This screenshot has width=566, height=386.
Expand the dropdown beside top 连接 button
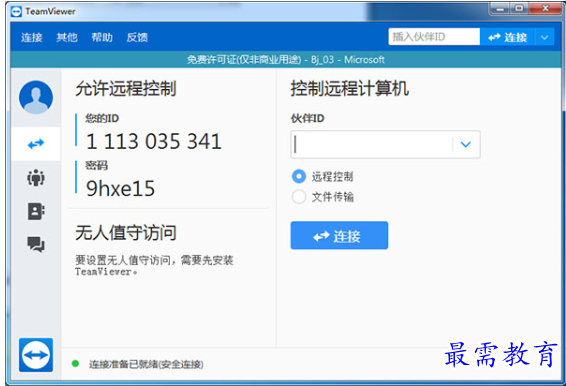pyautogui.click(x=544, y=37)
